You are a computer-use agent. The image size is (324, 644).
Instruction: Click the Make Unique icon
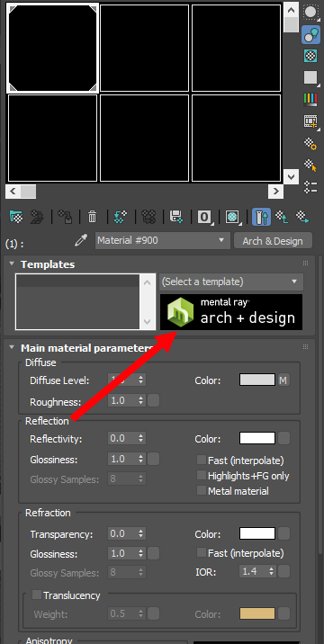pyautogui.click(x=148, y=216)
